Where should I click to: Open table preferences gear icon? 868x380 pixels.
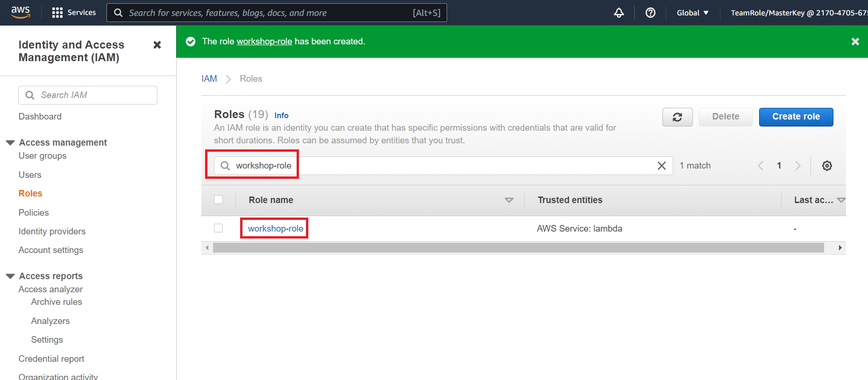tap(827, 166)
